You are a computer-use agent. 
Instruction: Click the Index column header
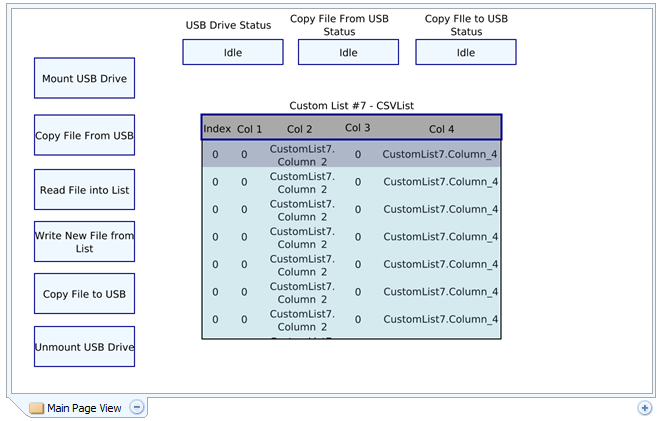pos(217,129)
